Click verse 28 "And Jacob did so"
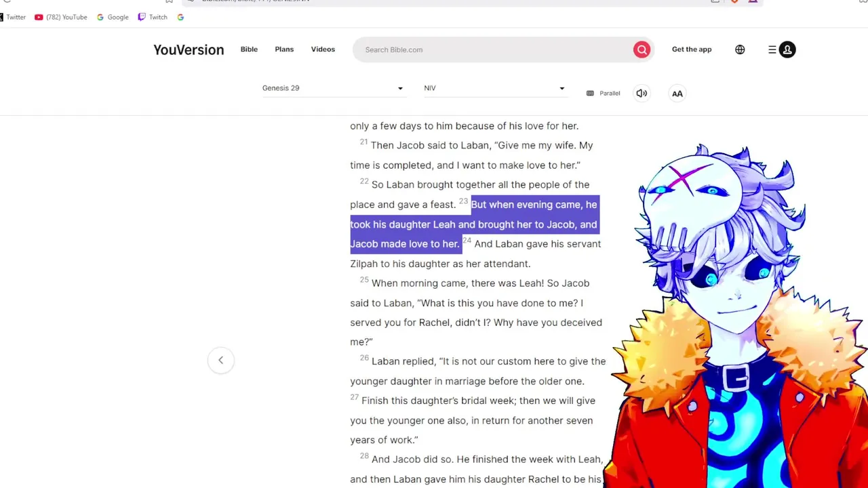 click(412, 460)
